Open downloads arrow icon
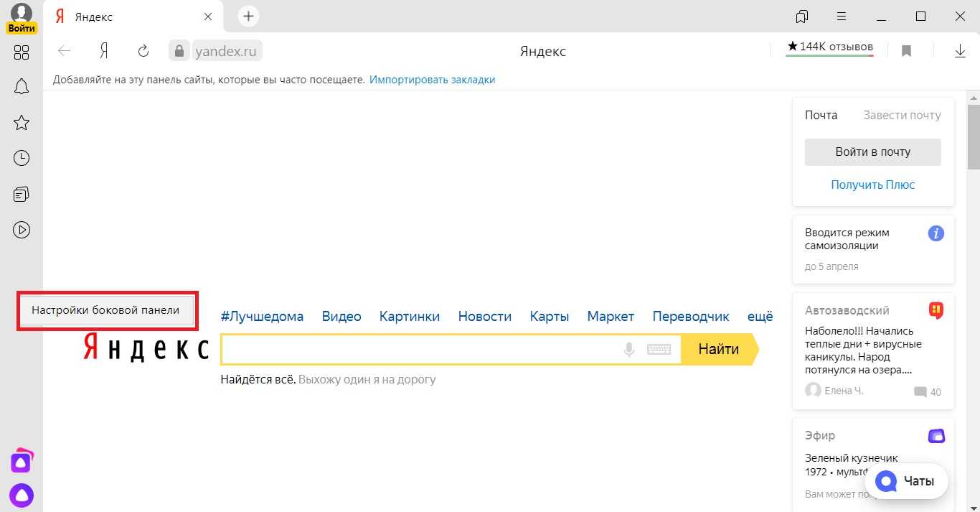Screen dimensions: 980x512 click(961, 51)
